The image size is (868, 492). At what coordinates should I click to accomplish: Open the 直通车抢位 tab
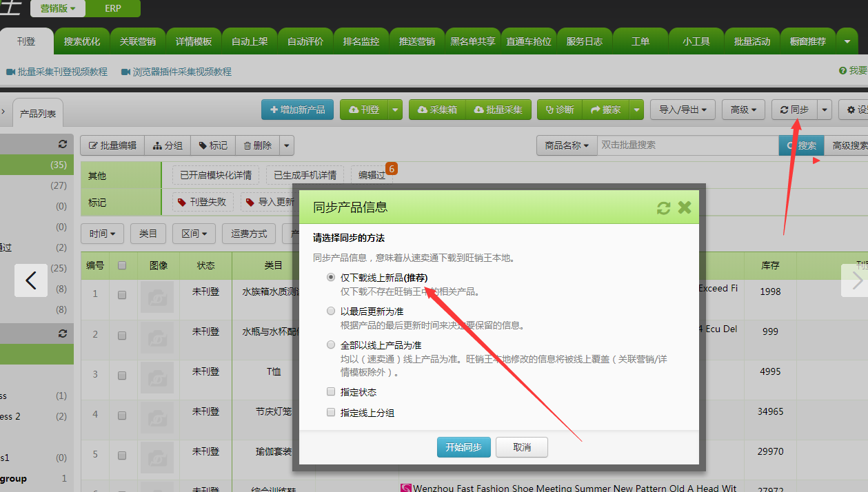(x=529, y=41)
